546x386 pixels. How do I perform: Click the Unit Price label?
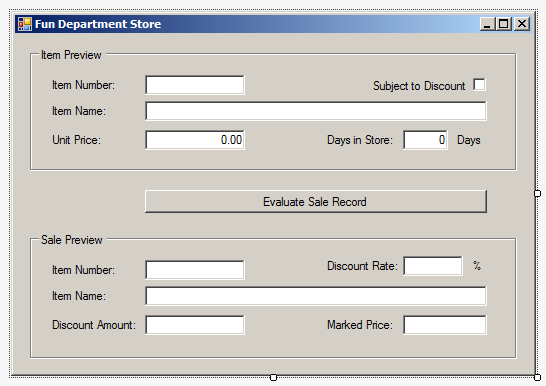coord(76,140)
